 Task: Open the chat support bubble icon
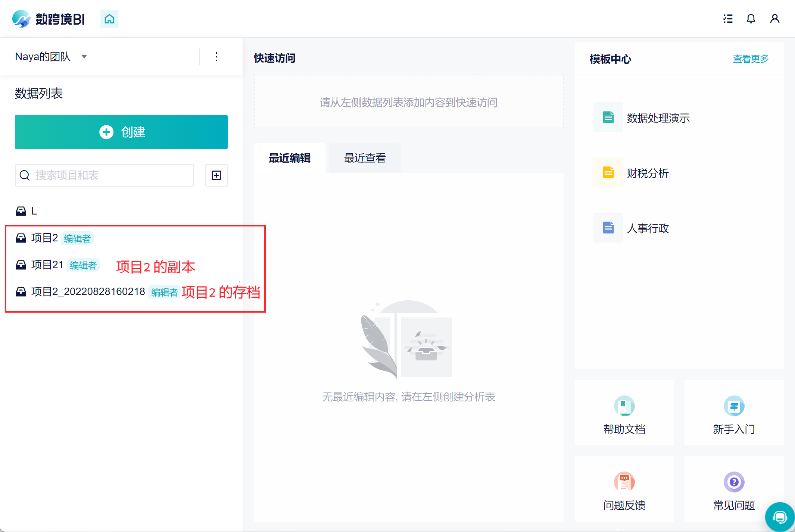[780, 517]
